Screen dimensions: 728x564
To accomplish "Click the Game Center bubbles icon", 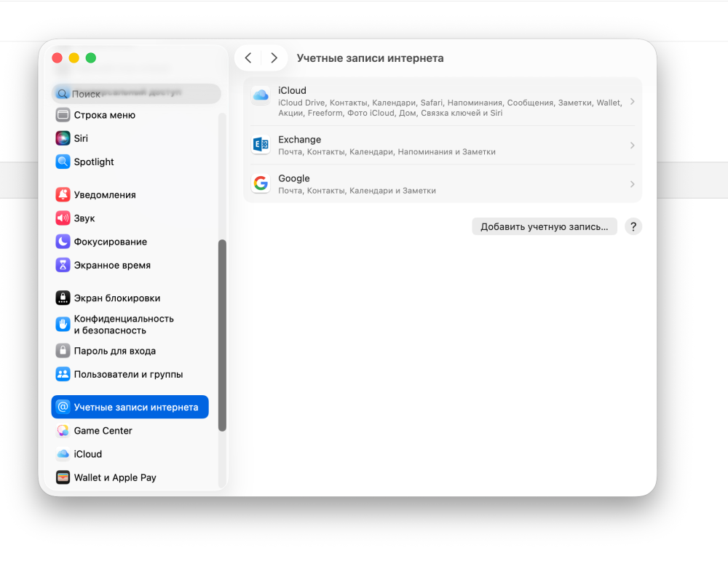I will coord(63,430).
